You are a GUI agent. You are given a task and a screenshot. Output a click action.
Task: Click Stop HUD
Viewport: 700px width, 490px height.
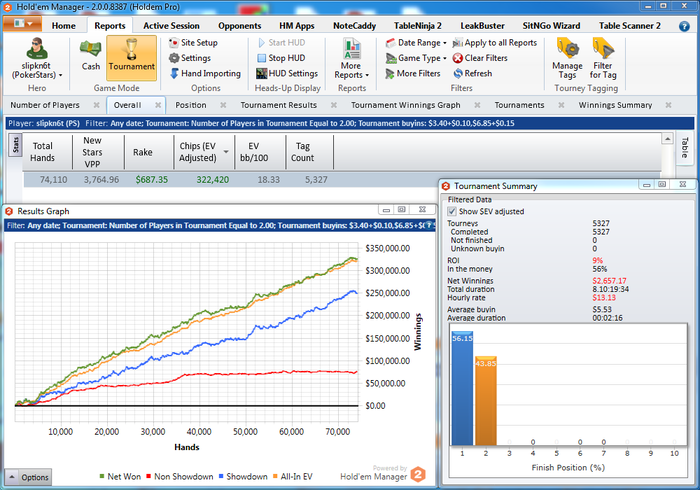click(x=281, y=58)
